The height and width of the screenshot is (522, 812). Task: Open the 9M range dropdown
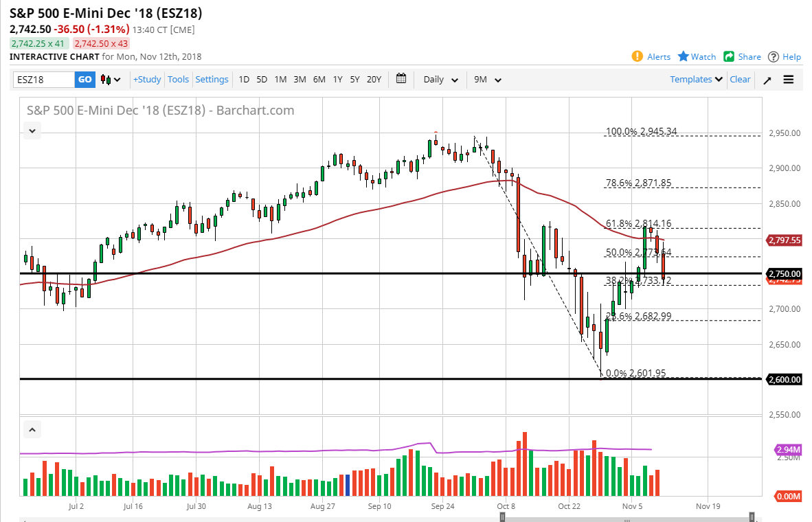[487, 79]
